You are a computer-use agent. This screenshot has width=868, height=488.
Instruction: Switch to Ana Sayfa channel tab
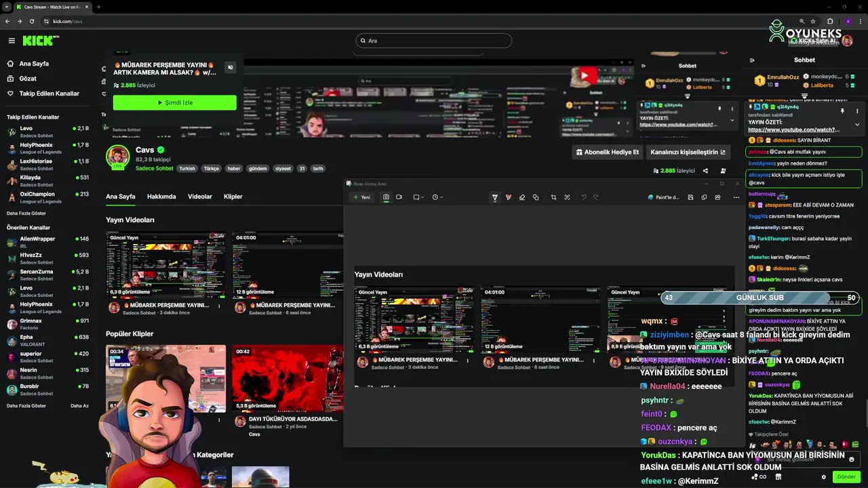121,197
